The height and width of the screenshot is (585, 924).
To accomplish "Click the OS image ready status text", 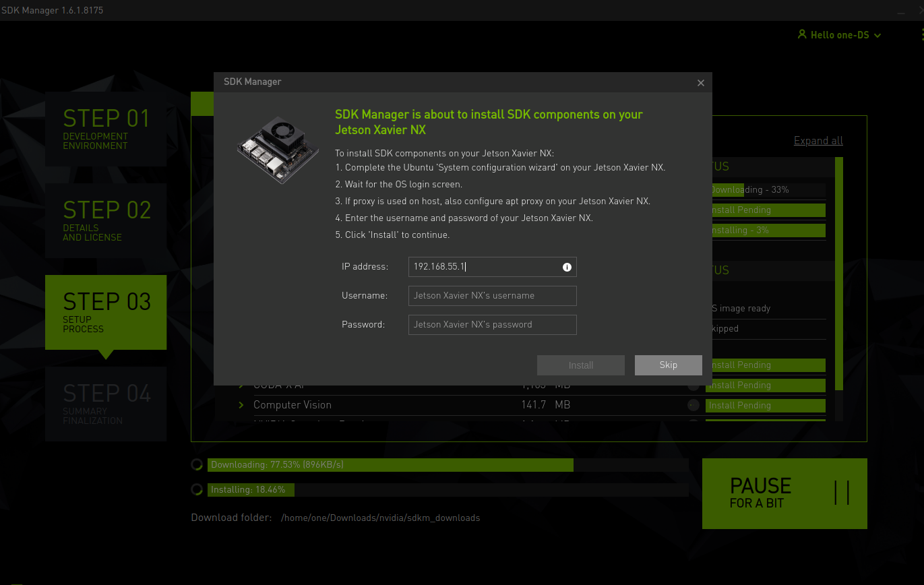I will pyautogui.click(x=740, y=309).
